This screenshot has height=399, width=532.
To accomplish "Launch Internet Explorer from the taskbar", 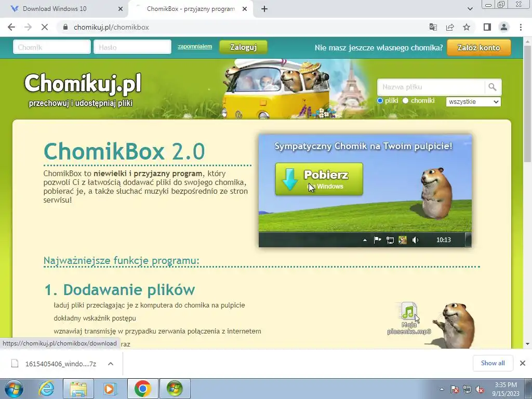I will [x=46, y=389].
